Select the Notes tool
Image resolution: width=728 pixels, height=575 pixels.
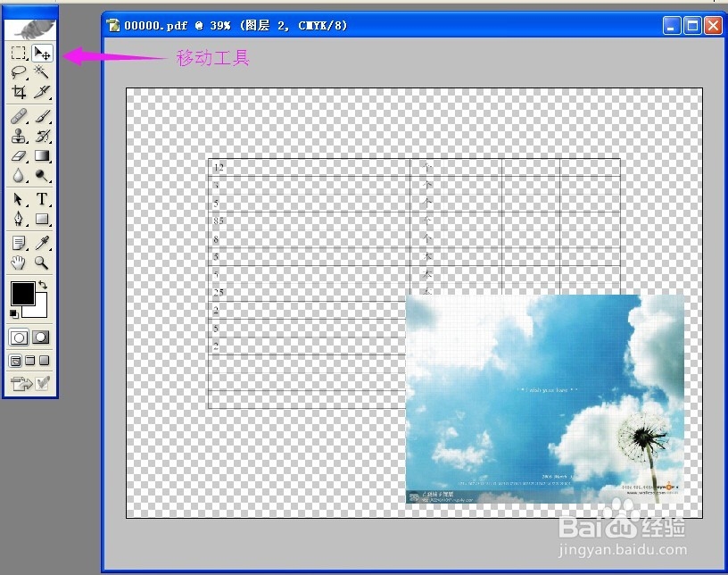coord(19,243)
